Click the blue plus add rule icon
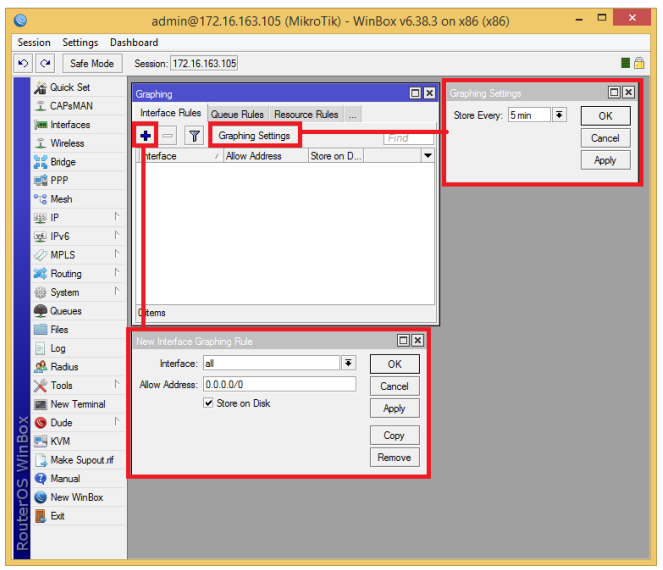663x570 pixels. [x=145, y=136]
